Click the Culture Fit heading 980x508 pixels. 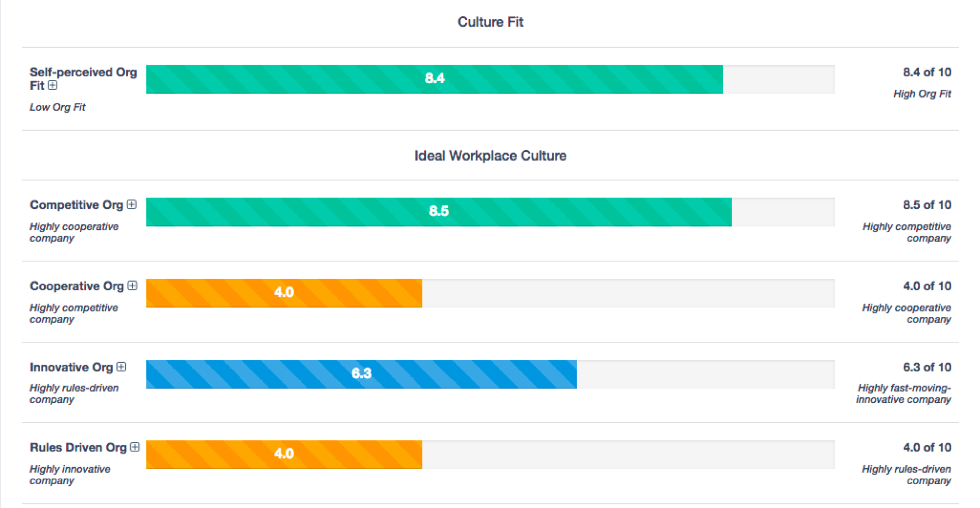click(x=490, y=22)
